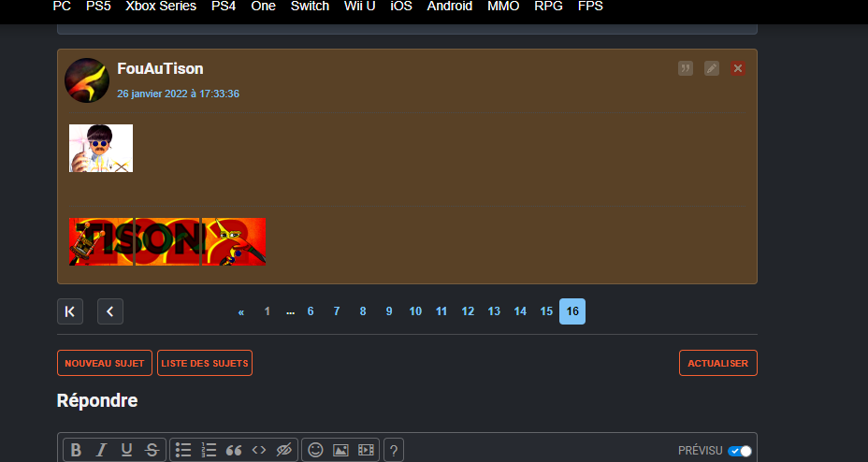The image size is (868, 462).
Task: Delete the post with the red X
Action: [738, 68]
